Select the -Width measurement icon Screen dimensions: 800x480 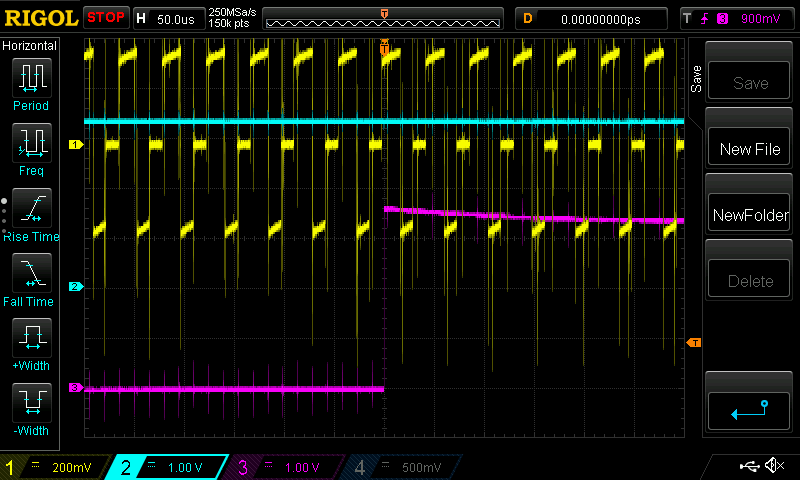[x=32, y=402]
